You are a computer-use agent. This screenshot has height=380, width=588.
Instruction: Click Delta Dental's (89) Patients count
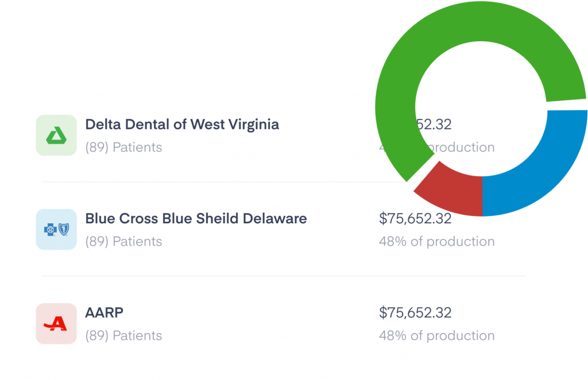click(124, 148)
